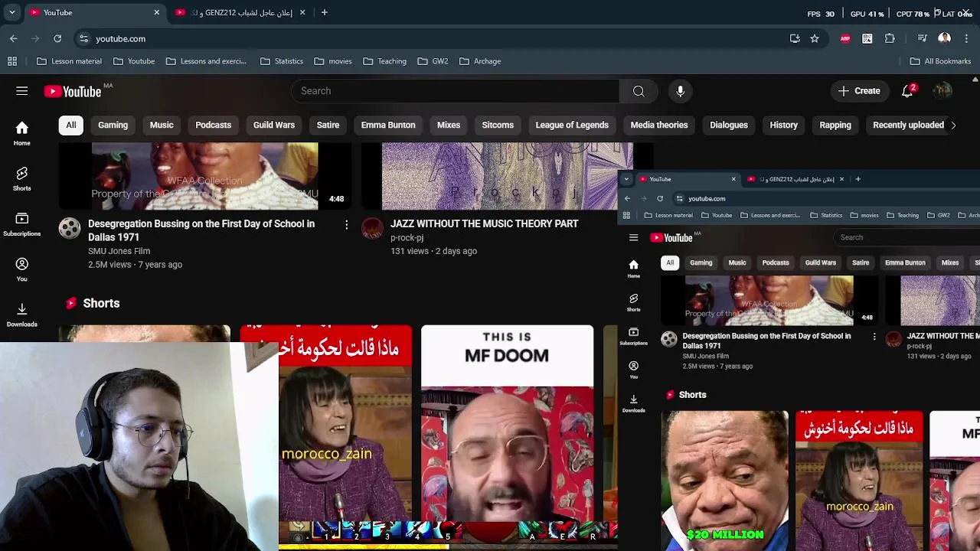
Task: Click the YouTube logo in main window
Action: tap(73, 92)
